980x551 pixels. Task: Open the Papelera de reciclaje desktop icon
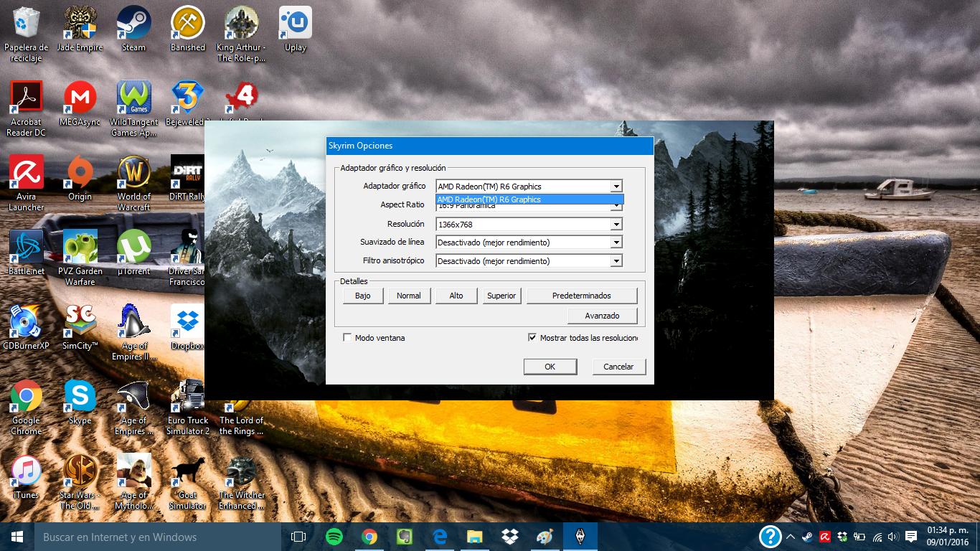point(27,34)
